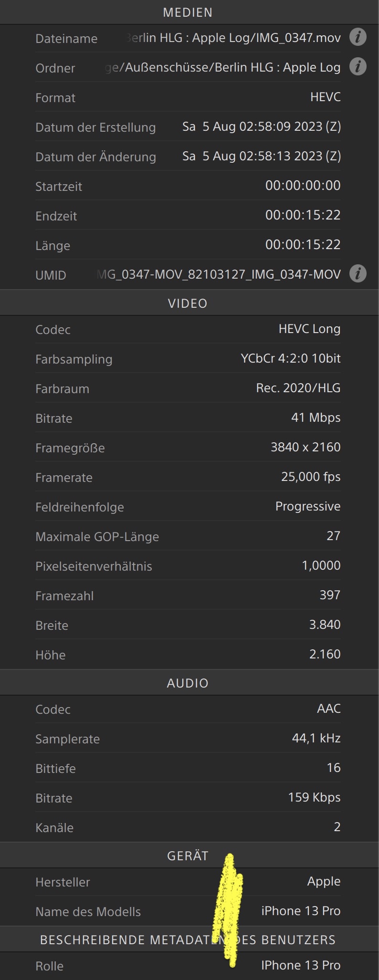
Task: Click the Datum der Erstellung row
Action: click(188, 126)
